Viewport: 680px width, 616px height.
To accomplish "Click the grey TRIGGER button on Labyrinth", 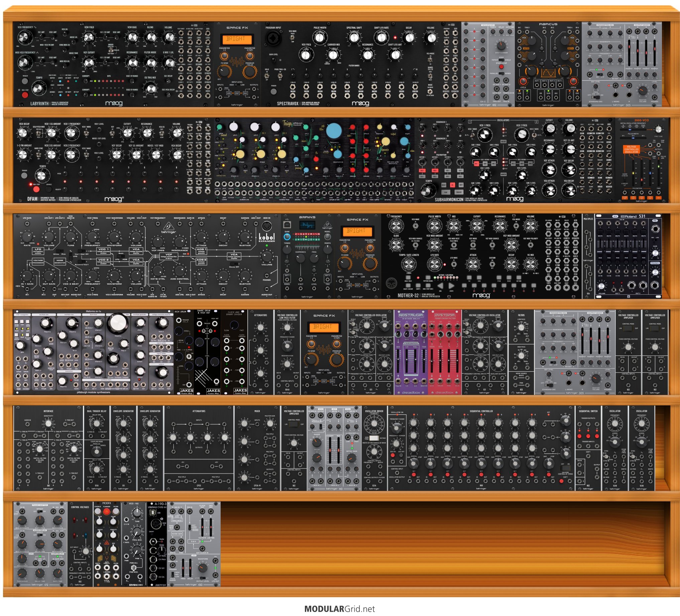I will (25, 81).
